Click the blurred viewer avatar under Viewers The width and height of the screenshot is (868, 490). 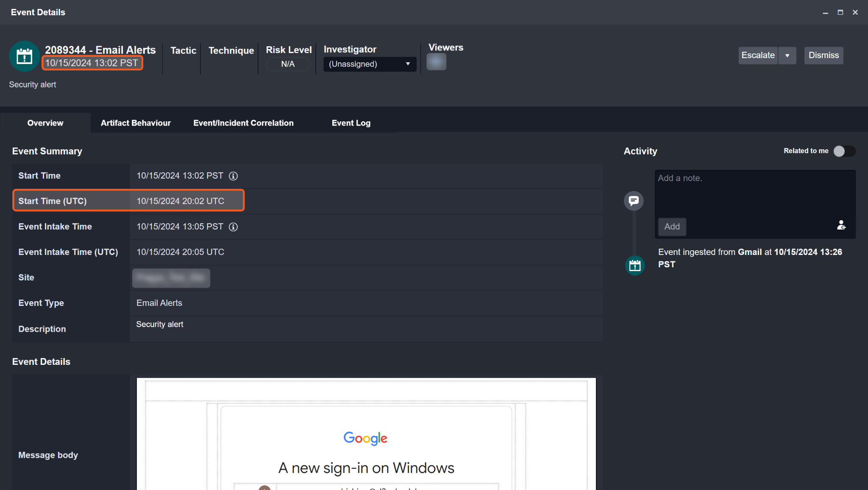pyautogui.click(x=436, y=62)
